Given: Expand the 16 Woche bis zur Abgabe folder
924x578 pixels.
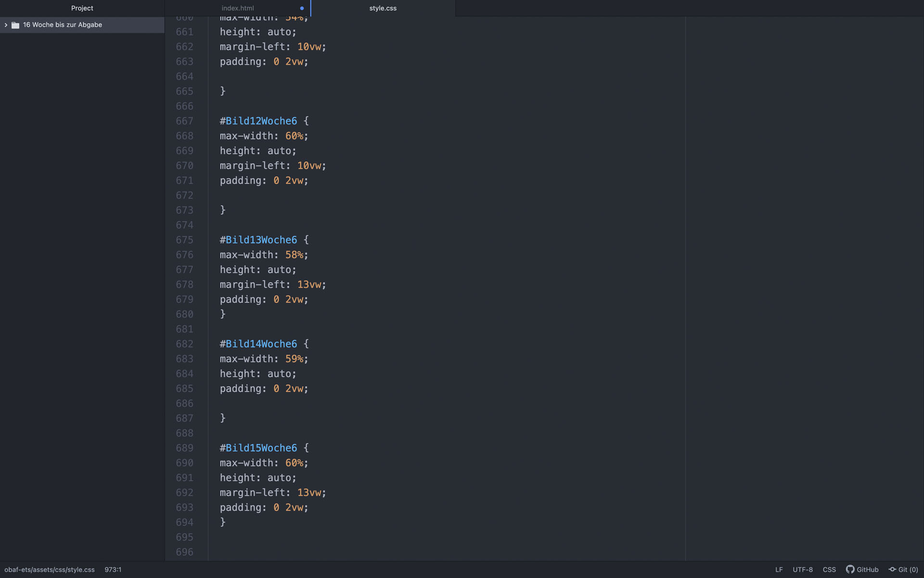Looking at the screenshot, I should (6, 25).
